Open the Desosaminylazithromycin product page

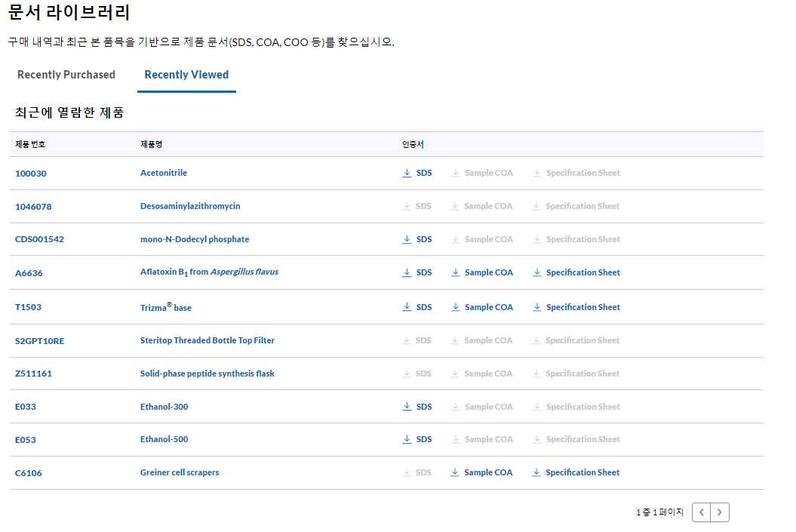point(190,206)
